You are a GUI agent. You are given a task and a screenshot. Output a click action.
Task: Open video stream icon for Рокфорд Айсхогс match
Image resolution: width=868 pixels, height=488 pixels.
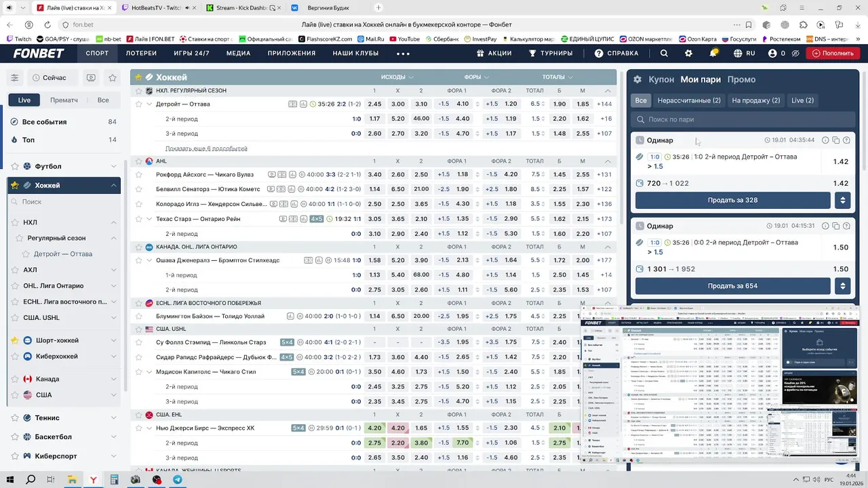pyautogui.click(x=272, y=174)
